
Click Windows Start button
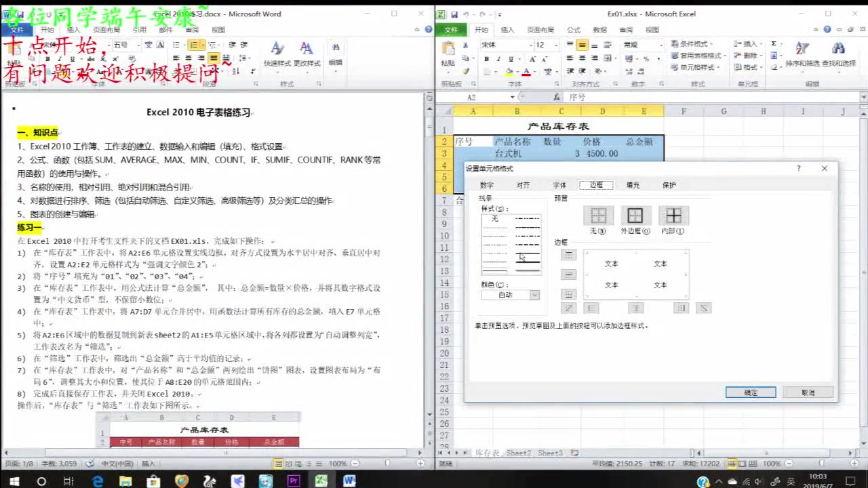pyautogui.click(x=13, y=481)
